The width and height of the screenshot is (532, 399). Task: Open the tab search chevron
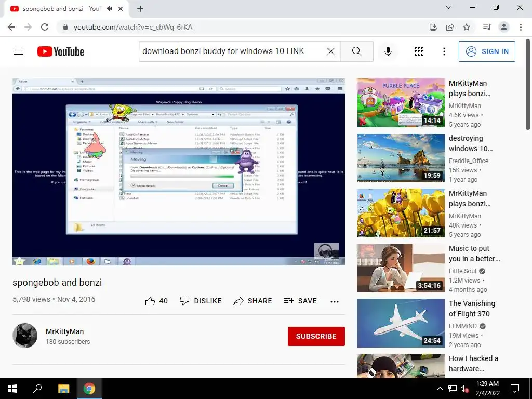[x=448, y=7]
